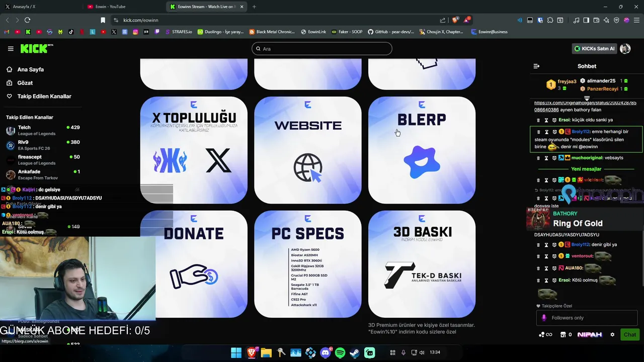This screenshot has width=644, height=362.
Task: Open Black Metal Chronic... bookmark
Action: pyautogui.click(x=272, y=32)
